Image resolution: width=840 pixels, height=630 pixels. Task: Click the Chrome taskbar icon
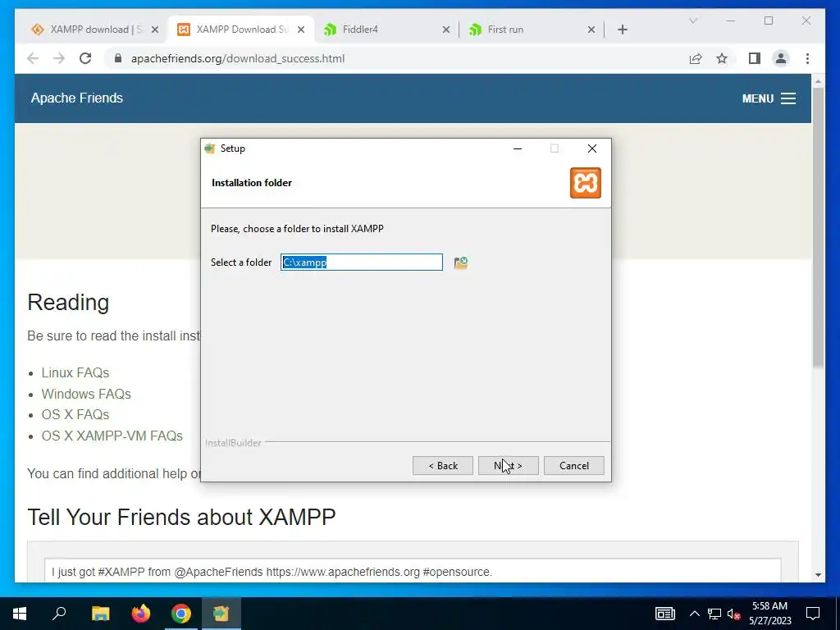(181, 614)
